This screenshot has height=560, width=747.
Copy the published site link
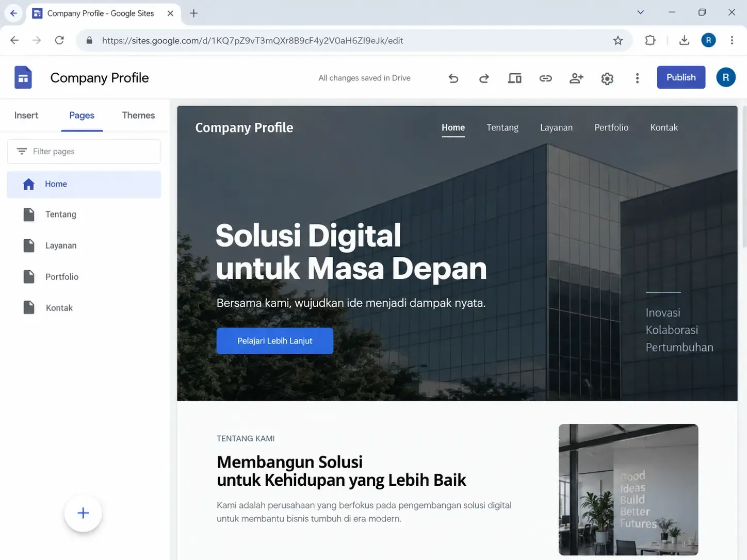(545, 78)
